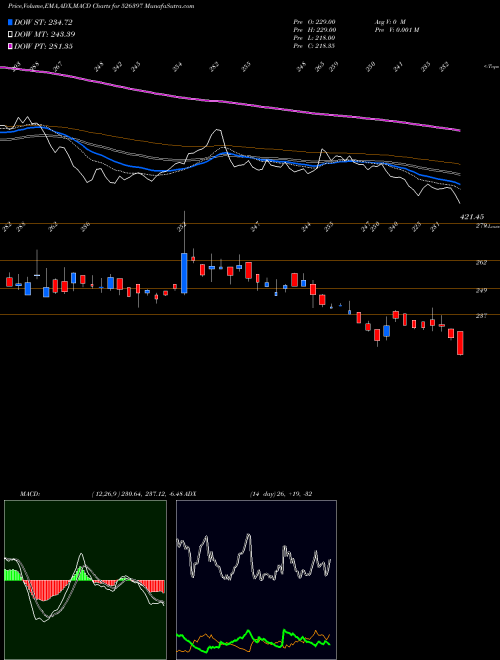The image size is (500, 660).
Task: Click the Pre L: 218.00 value
Action: 314,38
